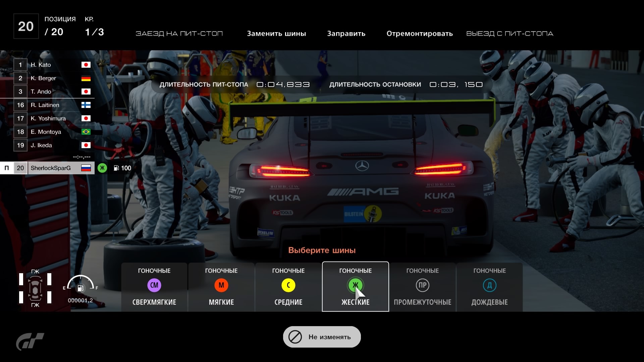Click the position 20 box
644x362 pixels.
tap(26, 26)
